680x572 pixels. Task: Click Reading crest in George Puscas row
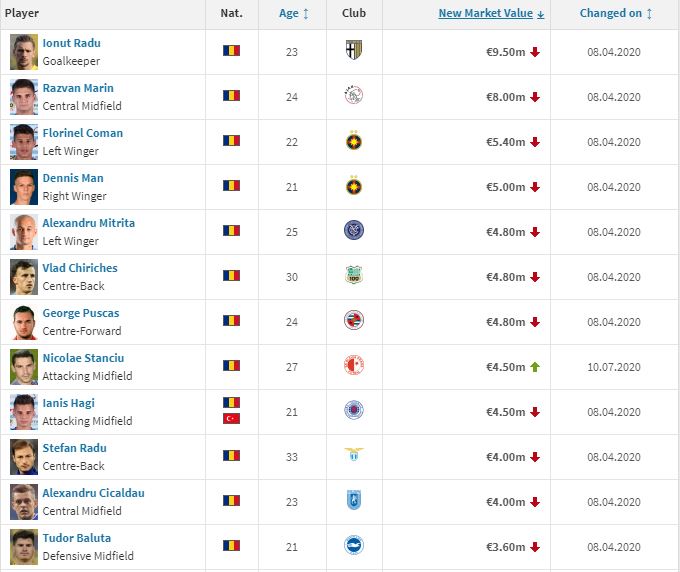354,320
